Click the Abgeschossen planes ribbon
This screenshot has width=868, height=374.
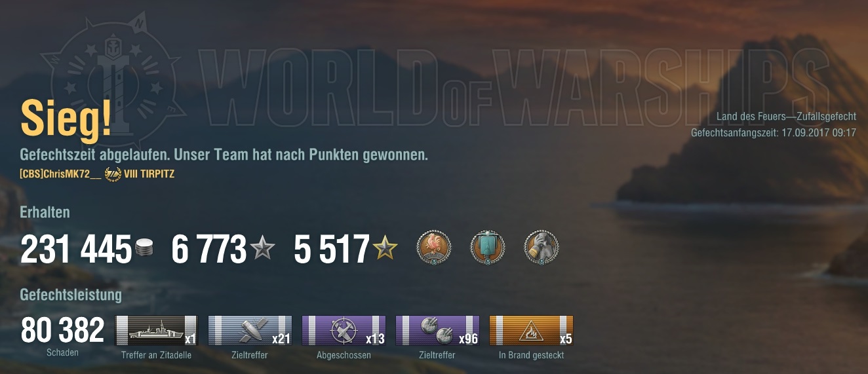(344, 331)
